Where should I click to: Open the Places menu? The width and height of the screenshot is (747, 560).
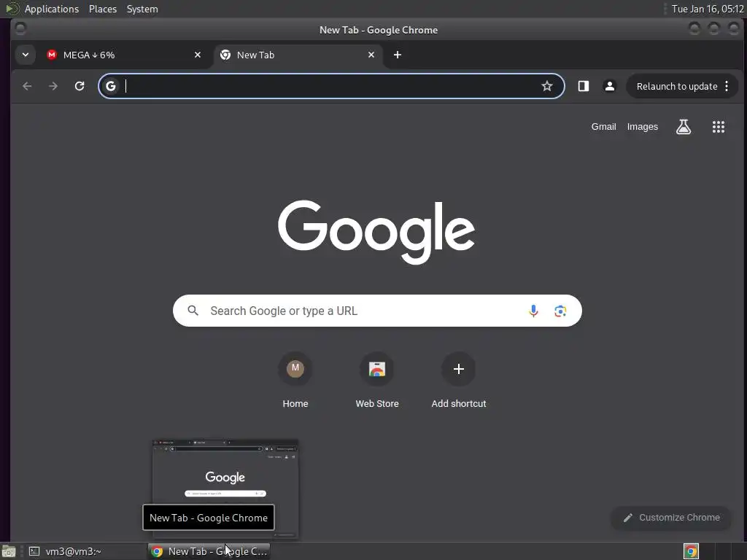102,9
